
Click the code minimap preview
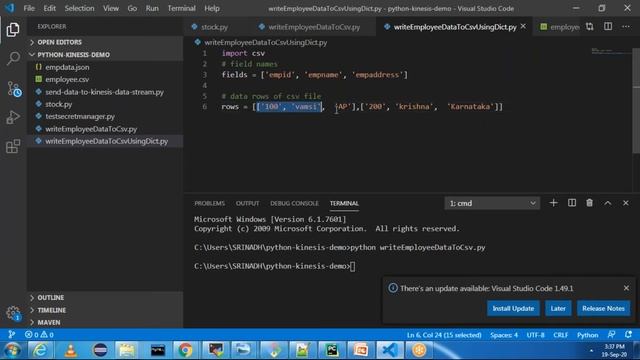pyautogui.click(x=611, y=51)
